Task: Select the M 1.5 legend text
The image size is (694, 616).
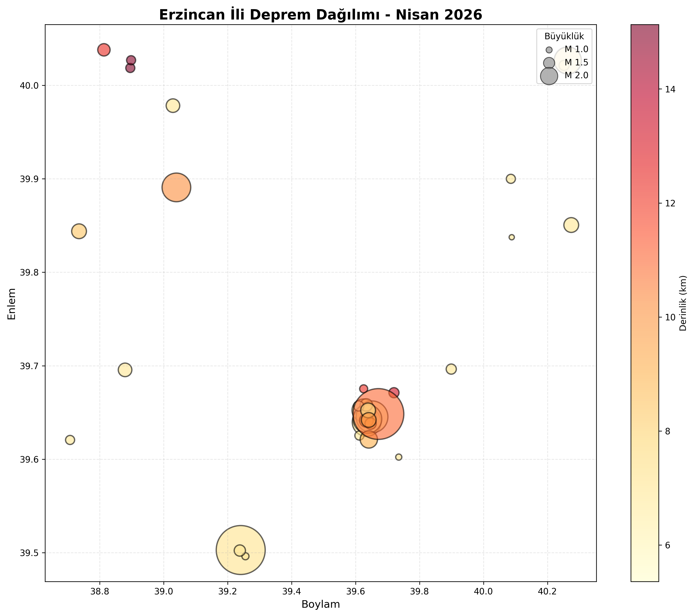Action: coord(576,62)
